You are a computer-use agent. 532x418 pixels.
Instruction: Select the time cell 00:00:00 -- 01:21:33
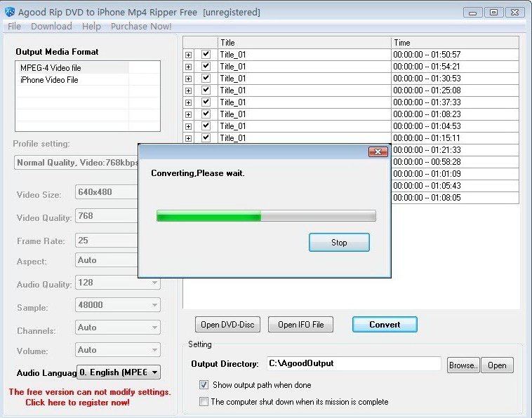click(455, 150)
